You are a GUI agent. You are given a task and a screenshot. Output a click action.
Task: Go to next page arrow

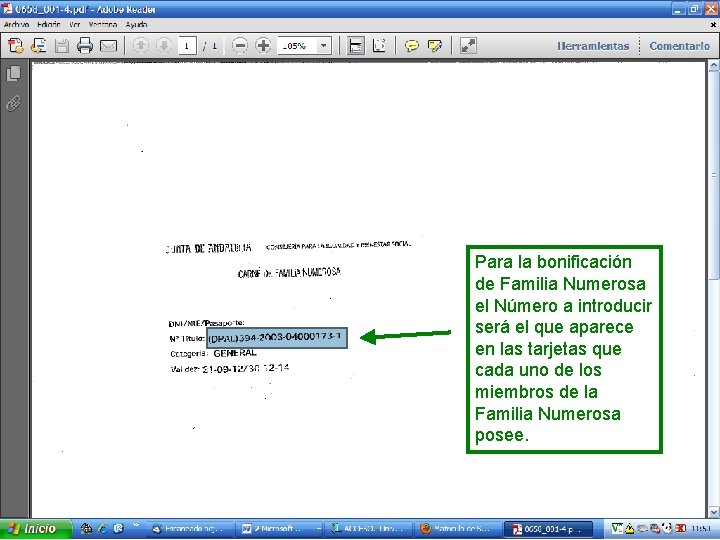[164, 45]
